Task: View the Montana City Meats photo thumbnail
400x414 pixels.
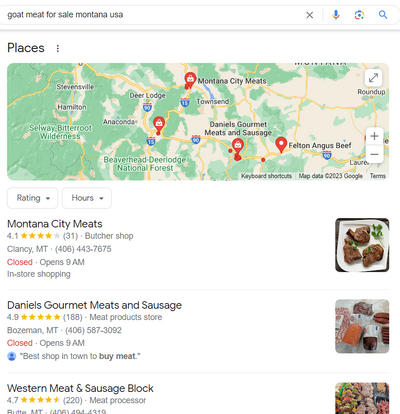Action: click(362, 245)
